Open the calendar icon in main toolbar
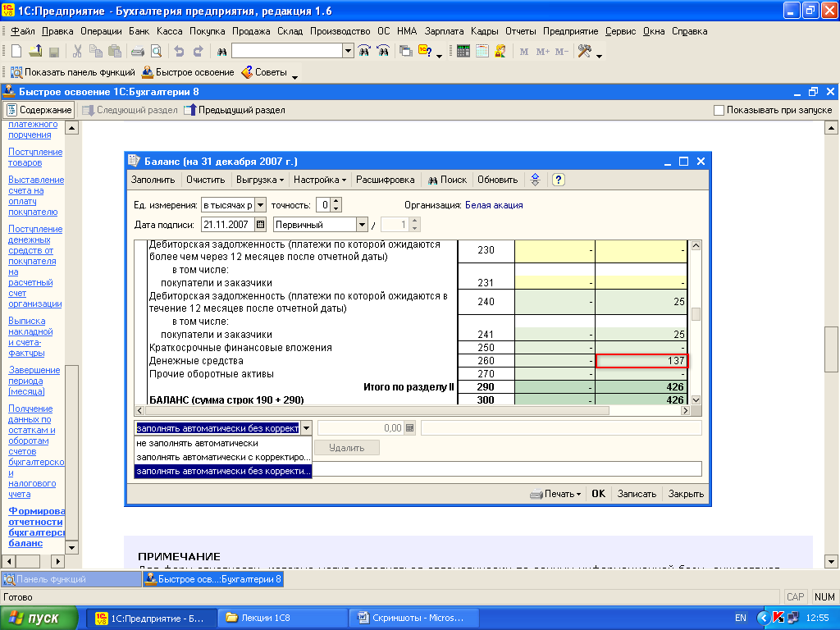Screen dimensions: 840x630 click(482, 52)
